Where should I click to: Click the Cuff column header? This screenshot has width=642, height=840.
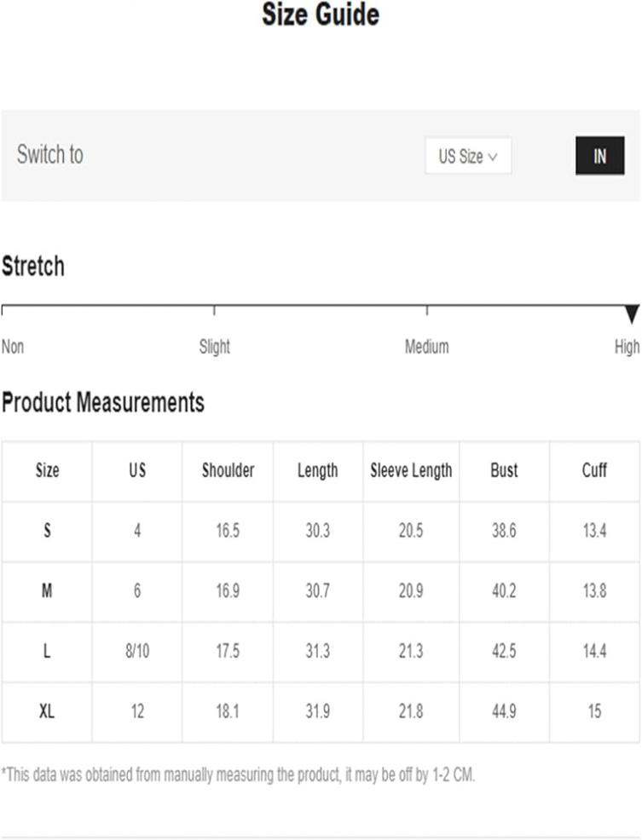[x=594, y=470]
